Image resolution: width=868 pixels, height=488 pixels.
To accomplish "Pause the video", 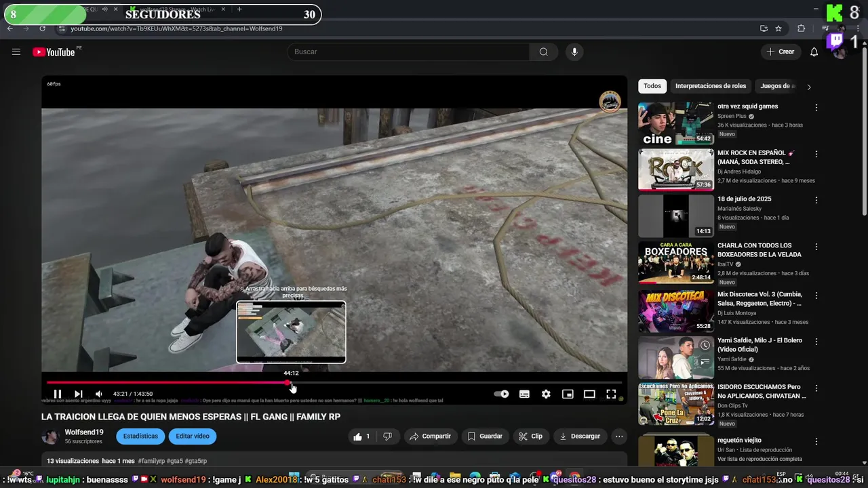I will click(x=58, y=394).
